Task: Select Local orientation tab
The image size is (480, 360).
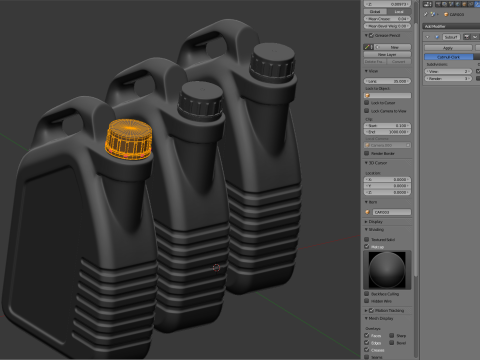Action: (399, 12)
